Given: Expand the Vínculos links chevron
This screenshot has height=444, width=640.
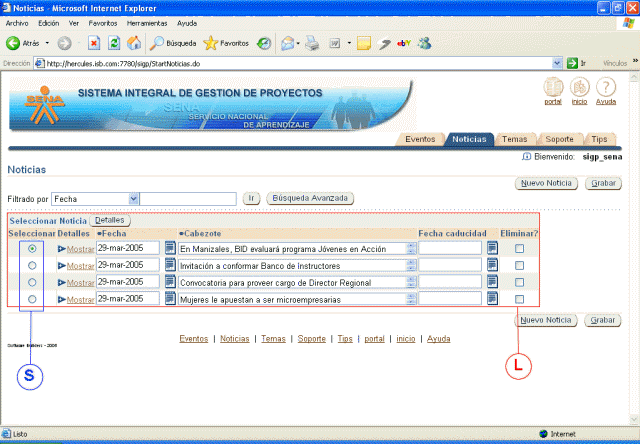Looking at the screenshot, I should tap(635, 60).
